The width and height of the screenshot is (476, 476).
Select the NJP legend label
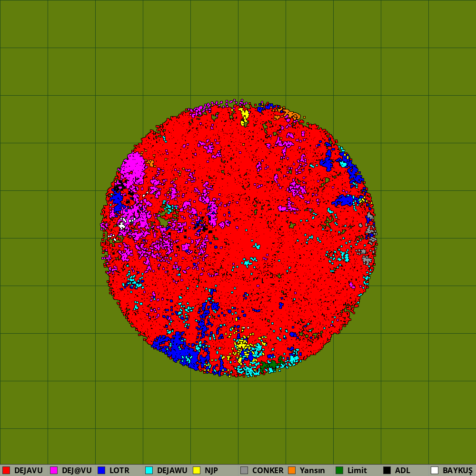pyautogui.click(x=211, y=471)
